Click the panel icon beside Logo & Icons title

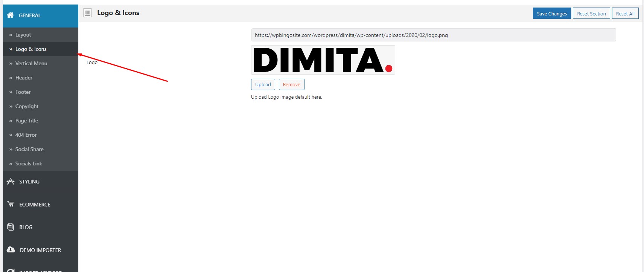(87, 13)
